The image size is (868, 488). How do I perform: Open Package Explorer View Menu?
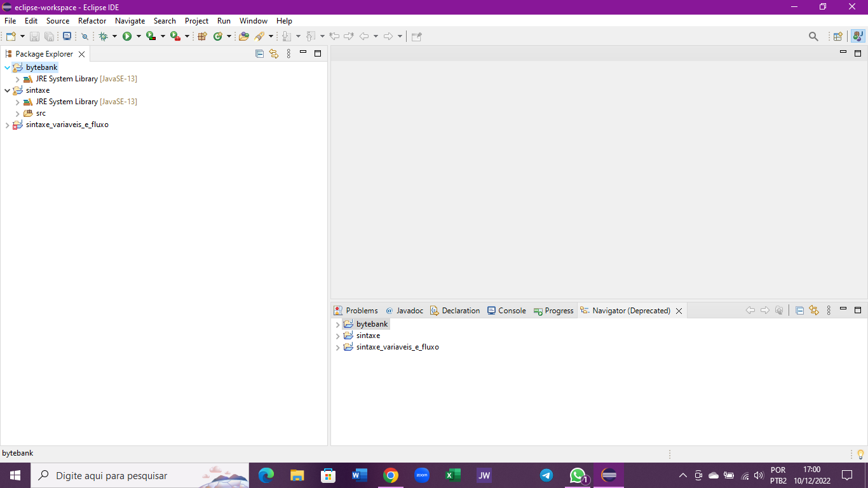tap(288, 54)
